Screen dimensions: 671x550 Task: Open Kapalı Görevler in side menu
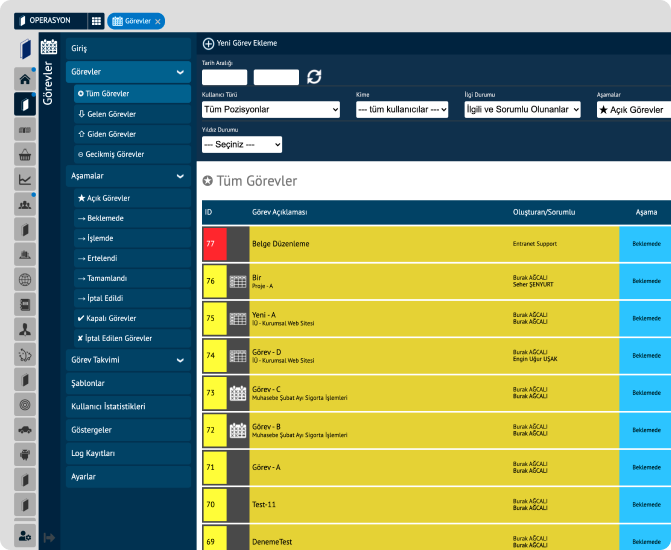pos(132,318)
